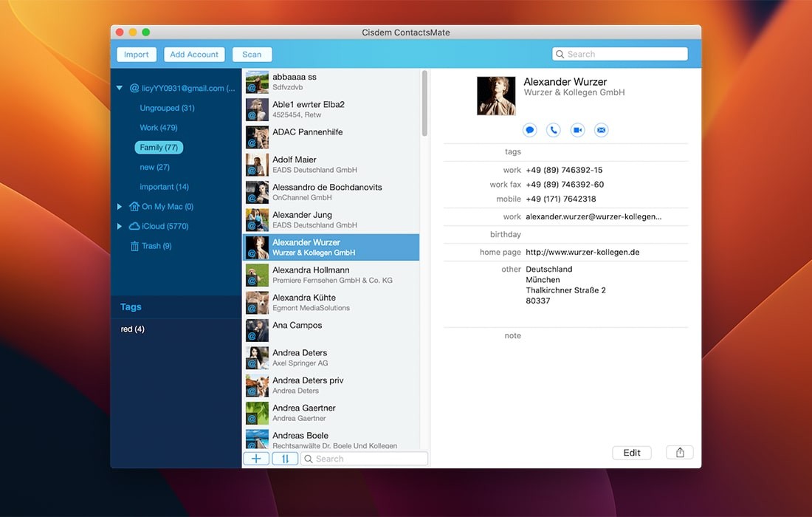Start a video call via camera icon
The width and height of the screenshot is (812, 517).
click(x=577, y=130)
